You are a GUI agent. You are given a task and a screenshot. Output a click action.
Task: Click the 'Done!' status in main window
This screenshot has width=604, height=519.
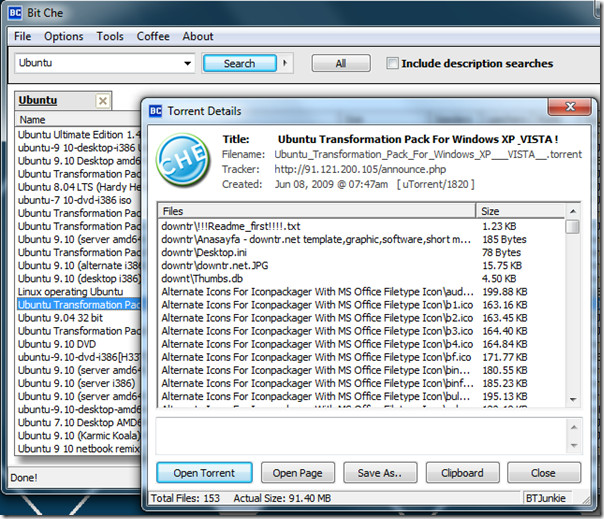(x=24, y=478)
